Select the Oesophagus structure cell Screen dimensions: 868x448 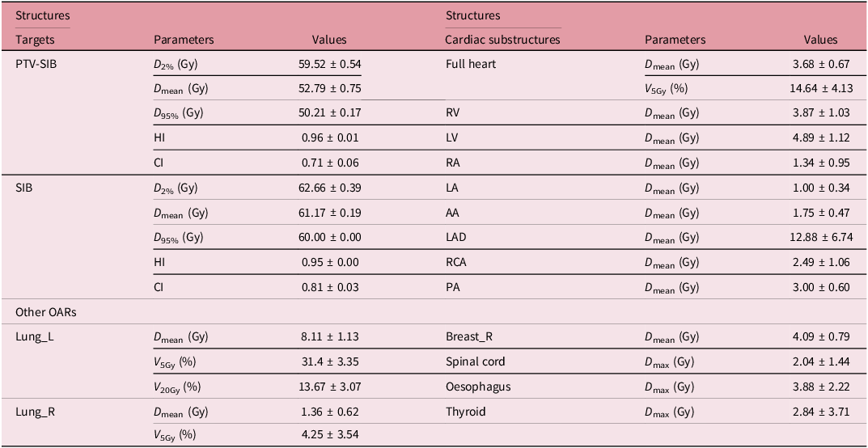pos(478,387)
